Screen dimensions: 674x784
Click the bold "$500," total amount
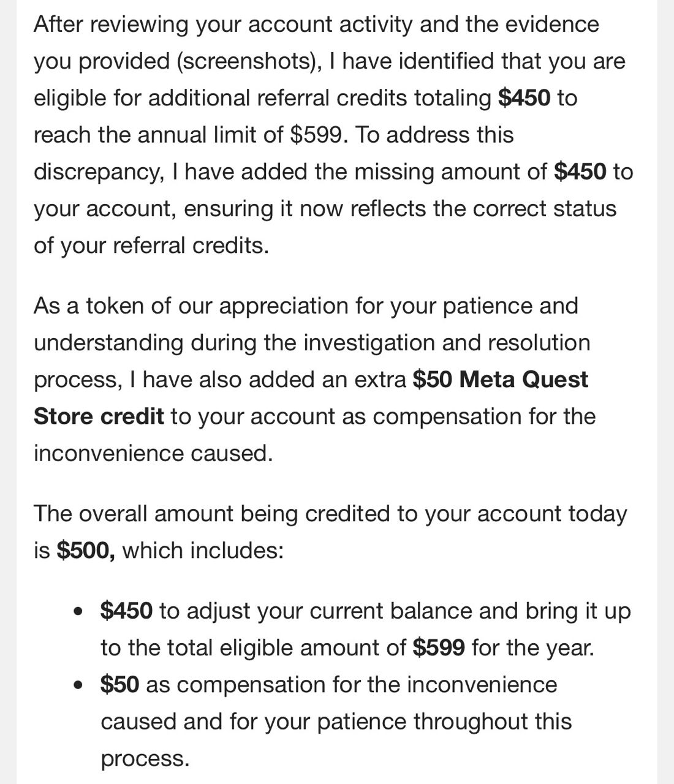(86, 550)
